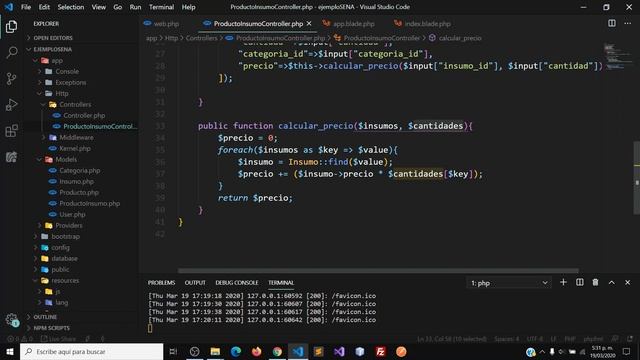Open ProductoInsumo.php model file
This screenshot has width=640, height=360.
[81, 203]
